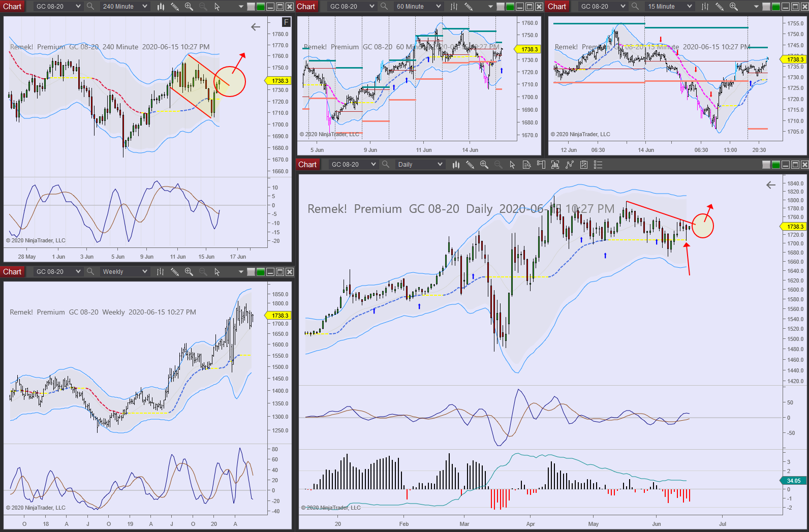Zoom in on the 240 Minute chart

189,7
